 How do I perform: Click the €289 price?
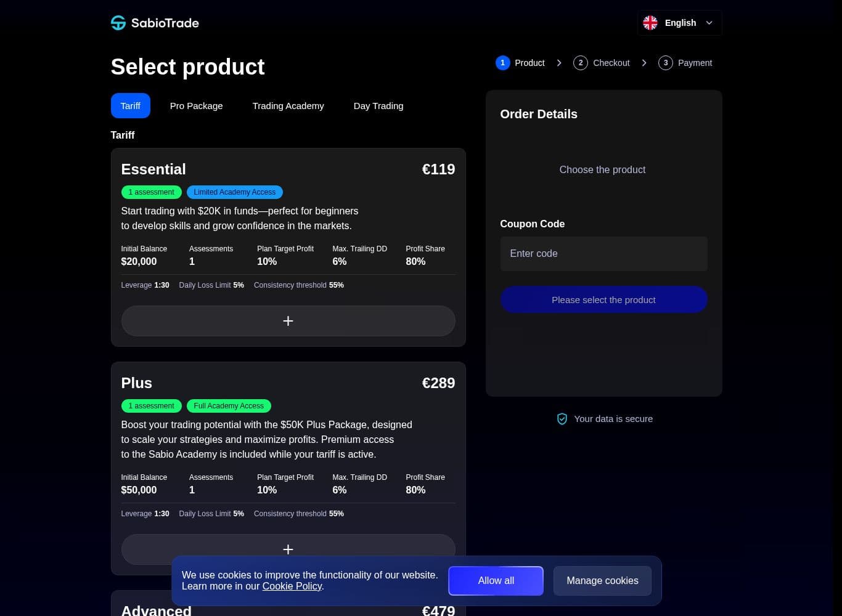[x=438, y=383]
